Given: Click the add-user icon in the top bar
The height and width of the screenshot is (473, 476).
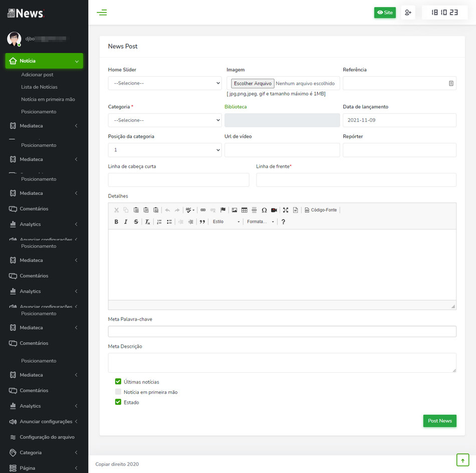Looking at the screenshot, I should [x=408, y=12].
